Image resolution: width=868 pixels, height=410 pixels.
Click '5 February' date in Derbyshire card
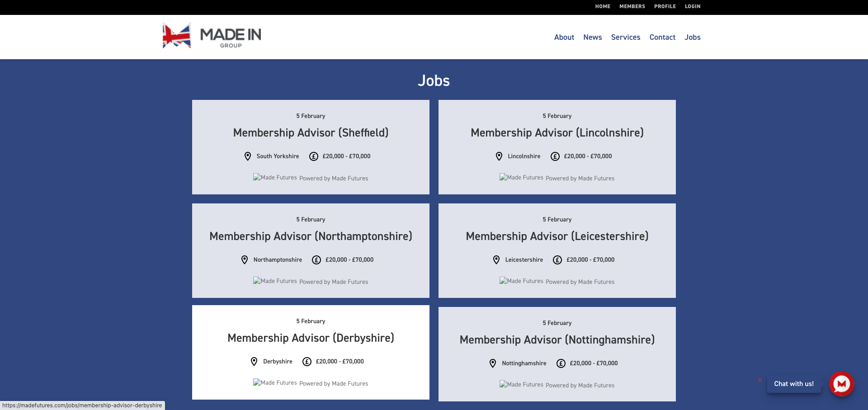pos(311,321)
